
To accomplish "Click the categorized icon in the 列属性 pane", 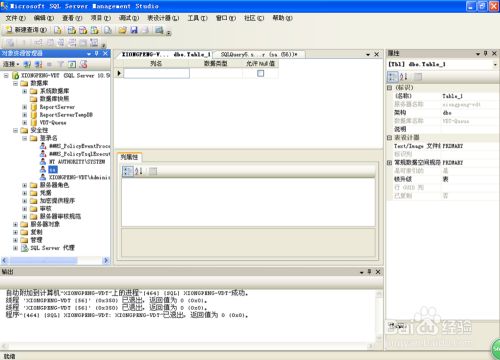I will 128,171.
